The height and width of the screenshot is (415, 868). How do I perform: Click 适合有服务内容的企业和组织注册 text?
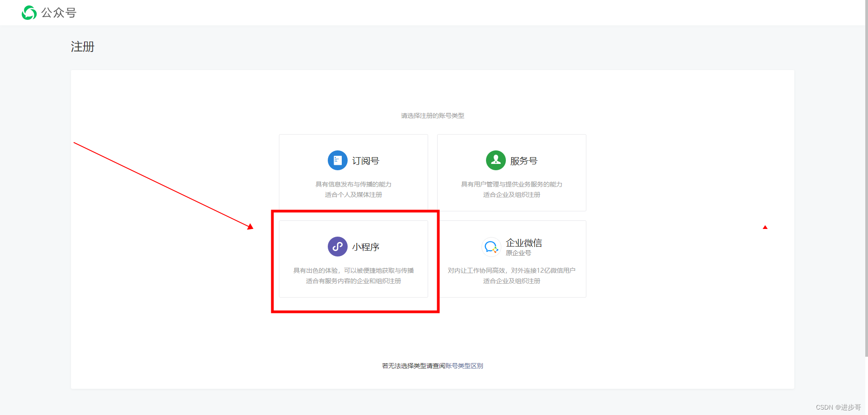click(354, 281)
